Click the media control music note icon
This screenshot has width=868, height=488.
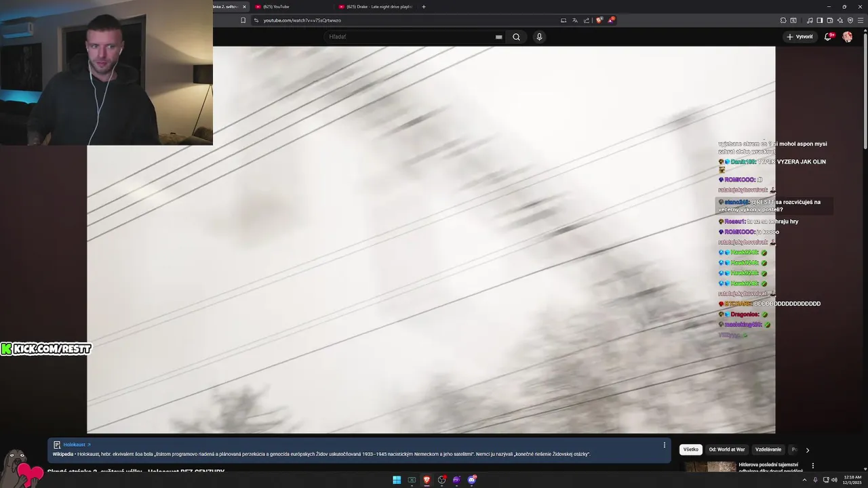coord(810,20)
